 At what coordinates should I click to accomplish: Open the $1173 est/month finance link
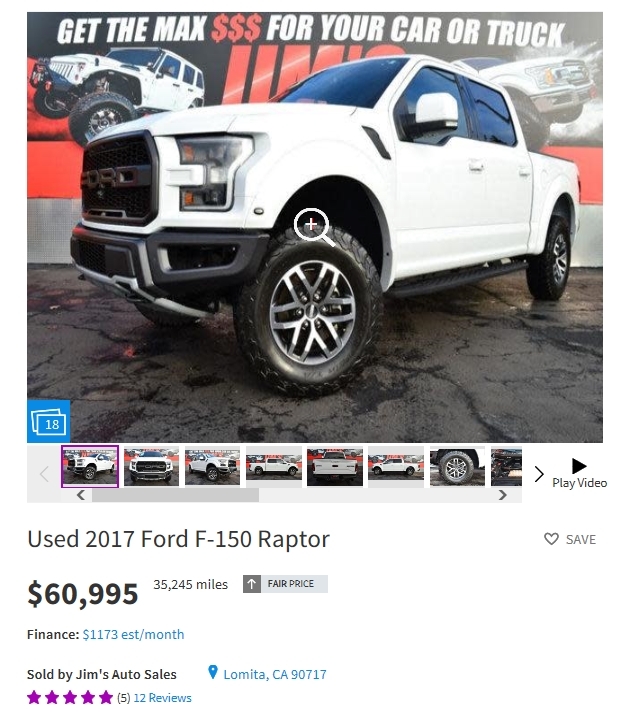coord(133,635)
